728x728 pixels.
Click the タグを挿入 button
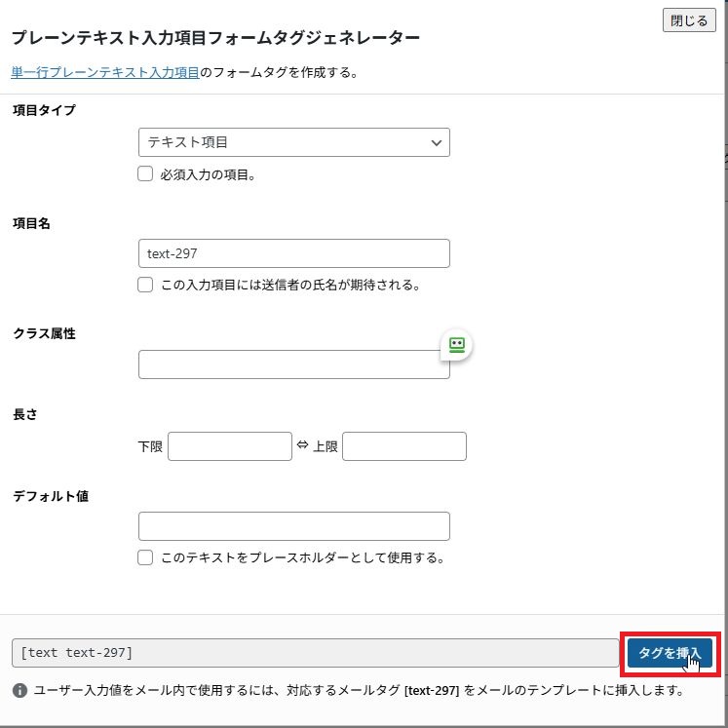(x=670, y=653)
